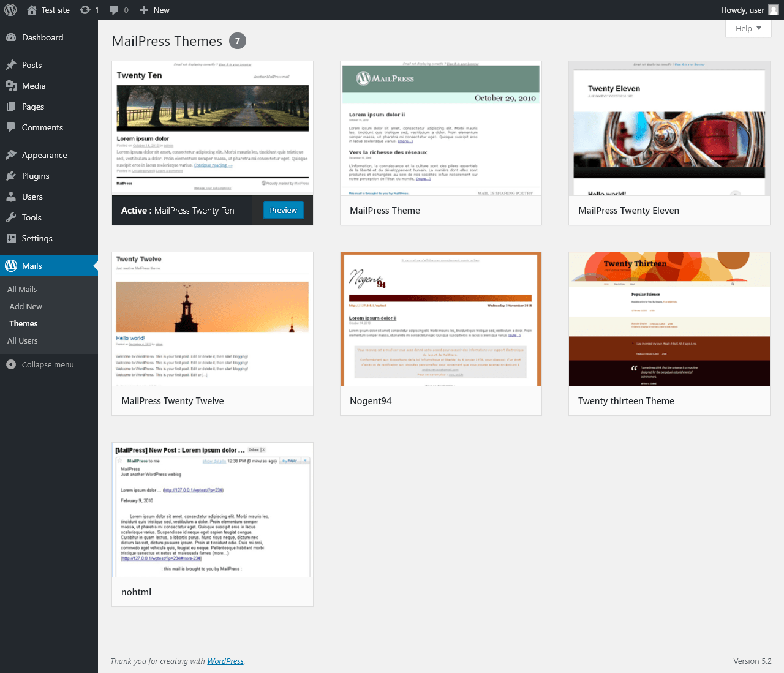
Task: Select the MailPress Twenty Eleven screenshot
Action: 669,129
